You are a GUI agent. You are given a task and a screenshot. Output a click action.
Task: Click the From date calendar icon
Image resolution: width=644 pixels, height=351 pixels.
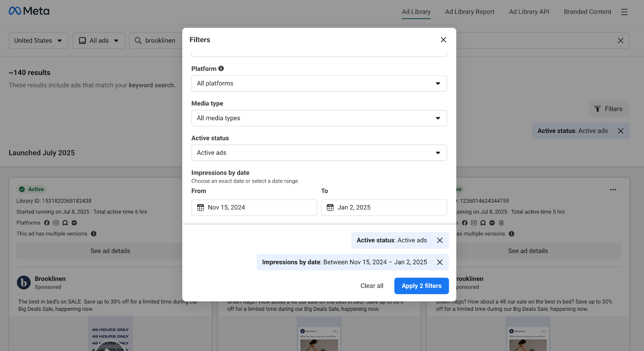pos(200,207)
